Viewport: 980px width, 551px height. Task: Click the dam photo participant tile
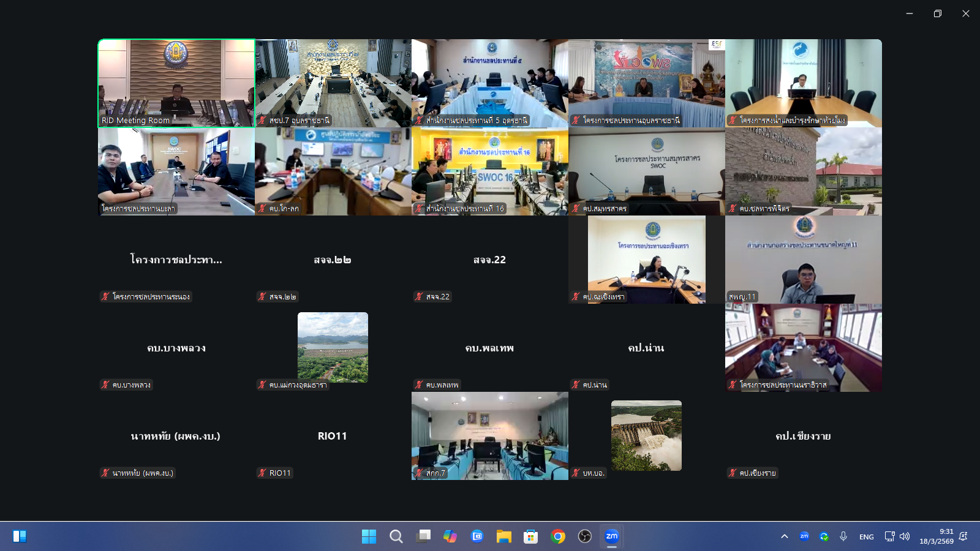(646, 435)
